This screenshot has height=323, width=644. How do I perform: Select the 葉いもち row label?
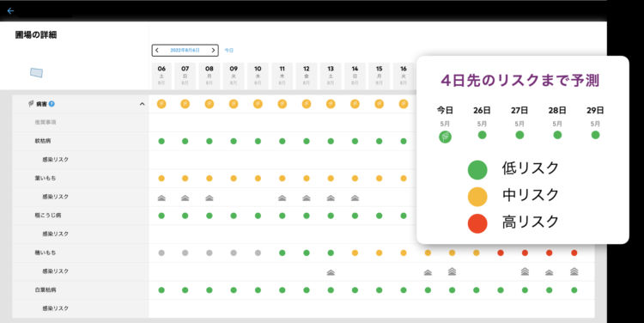(x=46, y=179)
